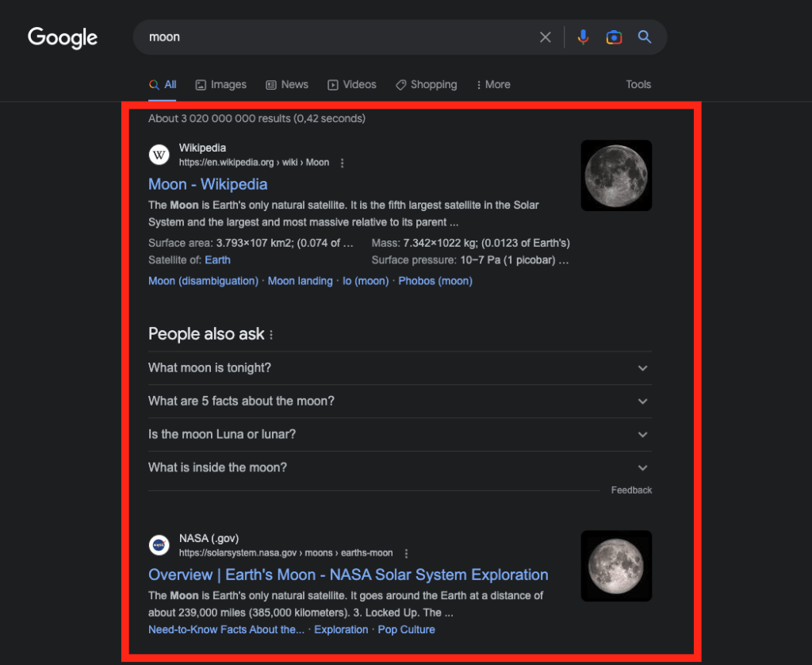The width and height of the screenshot is (812, 665).
Task: Expand 'Is the moon Luna or lunar?'
Action: [400, 434]
